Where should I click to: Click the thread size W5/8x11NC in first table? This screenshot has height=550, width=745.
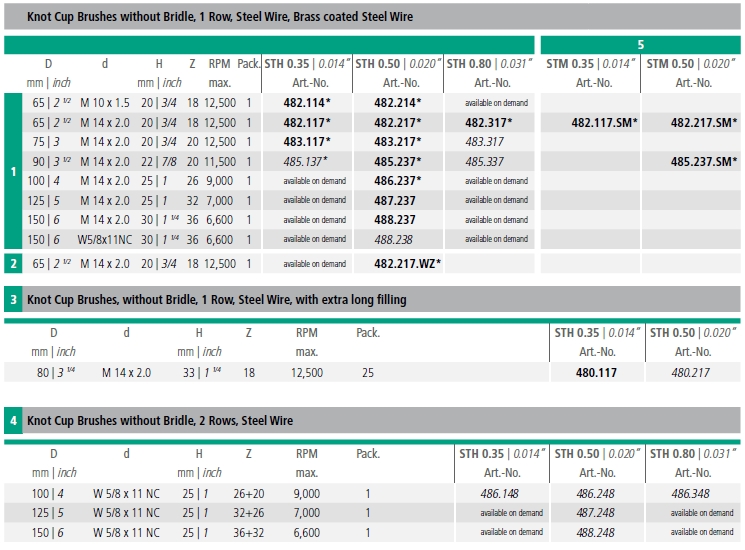(105, 239)
